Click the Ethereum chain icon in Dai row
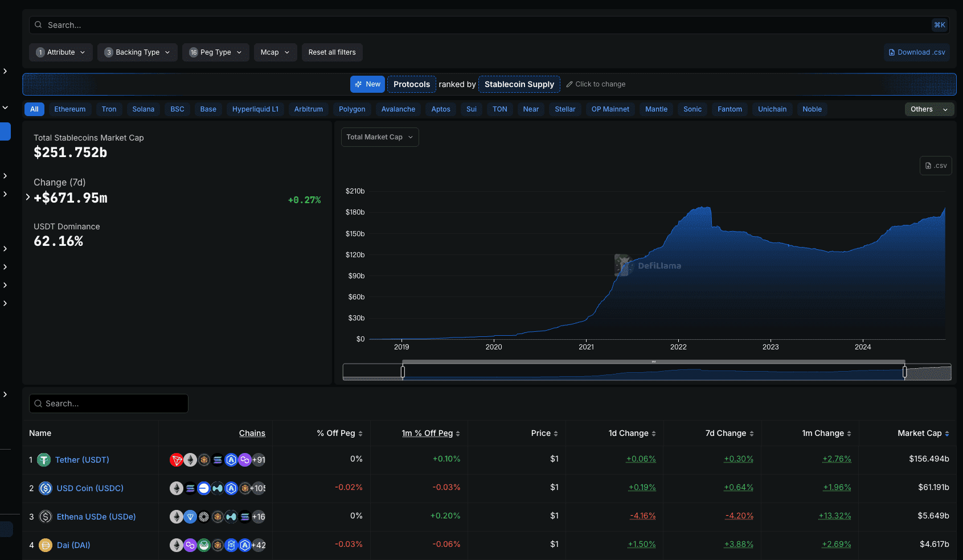Viewport: 963px width, 560px height. [177, 545]
